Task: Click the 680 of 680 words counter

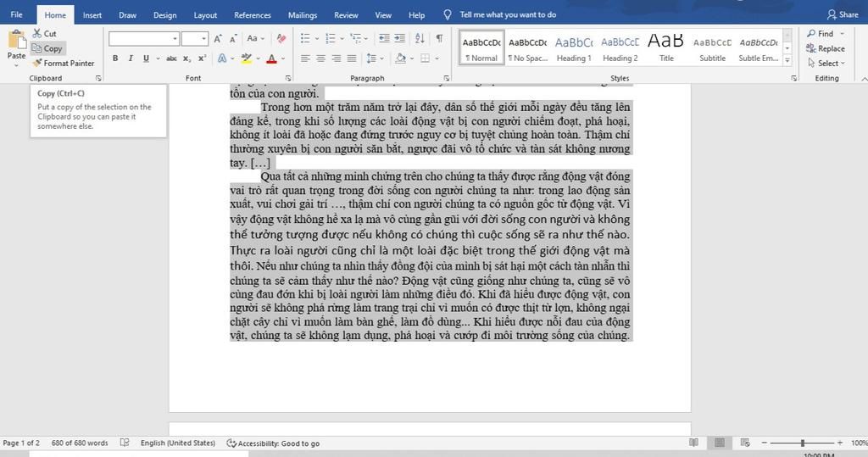Action: pyautogui.click(x=80, y=443)
